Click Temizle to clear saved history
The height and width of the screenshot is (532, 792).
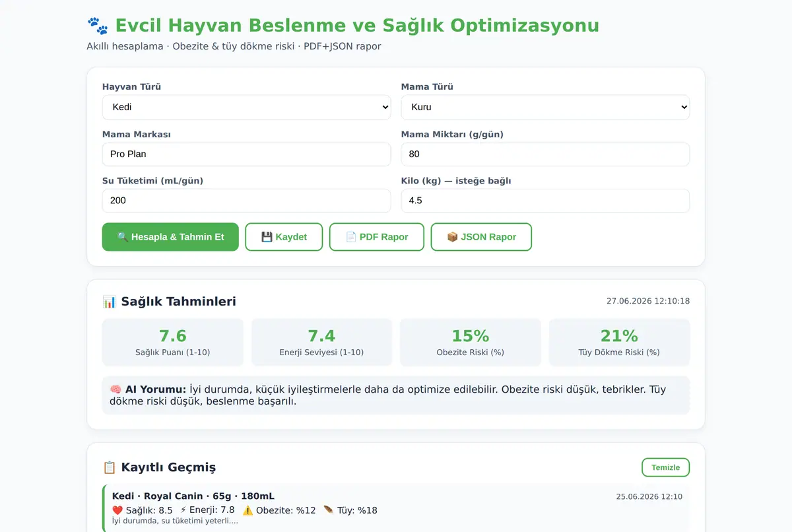click(665, 467)
